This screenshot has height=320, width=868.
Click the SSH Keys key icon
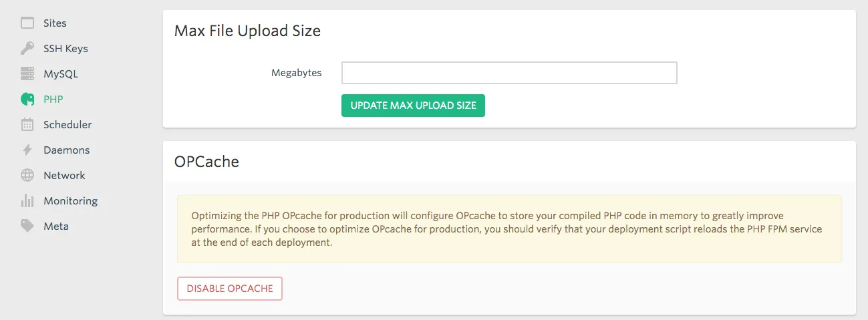[27, 49]
